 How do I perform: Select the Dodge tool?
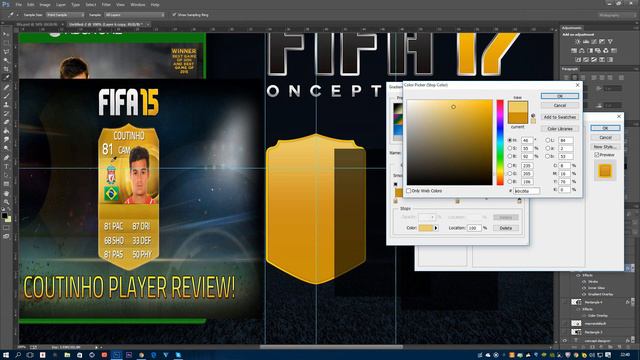[x=6, y=148]
